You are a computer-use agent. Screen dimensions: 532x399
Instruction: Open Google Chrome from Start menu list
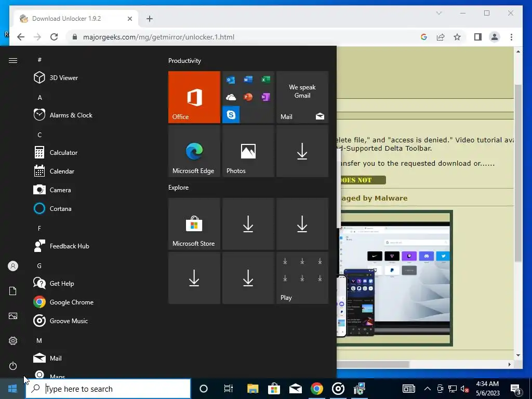63,302
